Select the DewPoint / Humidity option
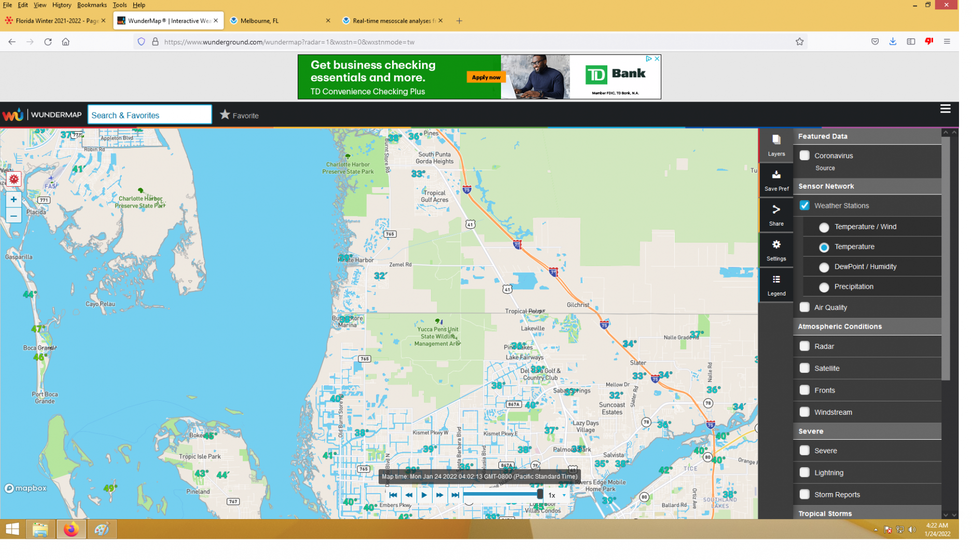972x560 pixels. [835, 271]
